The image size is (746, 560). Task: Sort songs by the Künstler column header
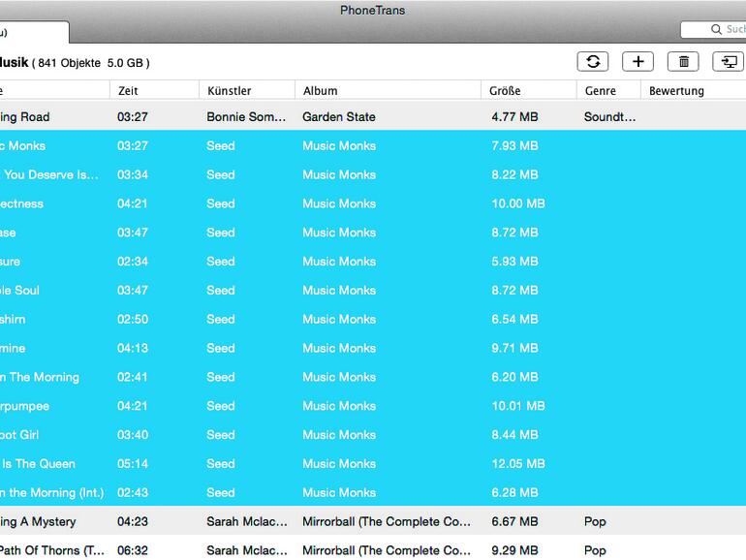[246, 91]
